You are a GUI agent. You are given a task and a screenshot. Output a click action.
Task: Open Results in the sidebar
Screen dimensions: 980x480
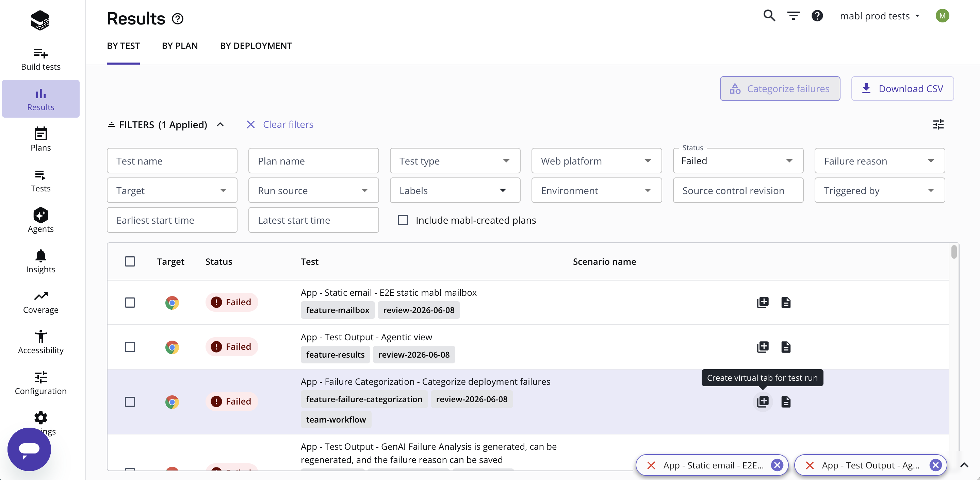pos(41,99)
